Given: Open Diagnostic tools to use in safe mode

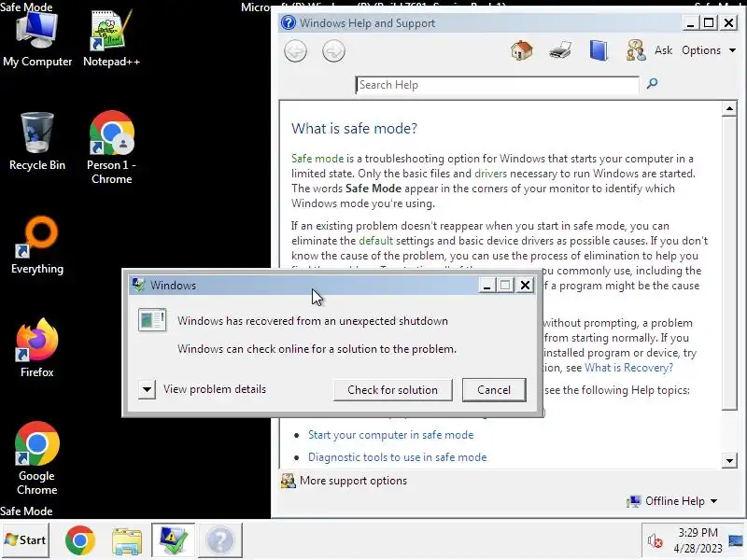Looking at the screenshot, I should (x=398, y=457).
